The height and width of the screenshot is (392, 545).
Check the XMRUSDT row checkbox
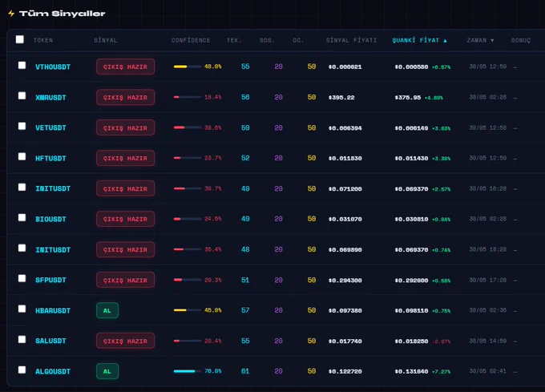pyautogui.click(x=22, y=95)
